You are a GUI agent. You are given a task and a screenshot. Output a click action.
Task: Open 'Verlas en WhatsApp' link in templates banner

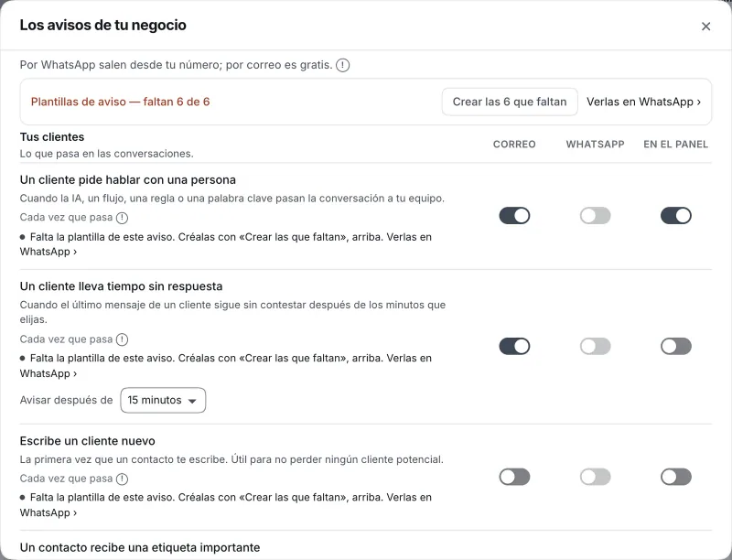(644, 102)
